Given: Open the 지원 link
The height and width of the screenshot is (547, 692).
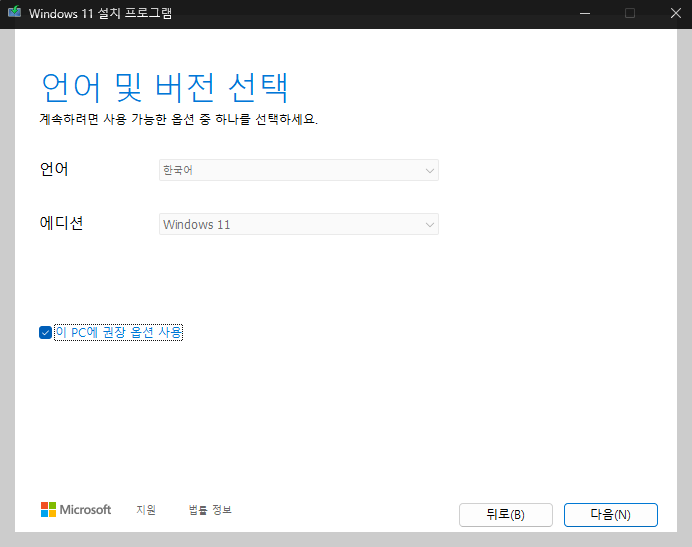Looking at the screenshot, I should pos(146,510).
